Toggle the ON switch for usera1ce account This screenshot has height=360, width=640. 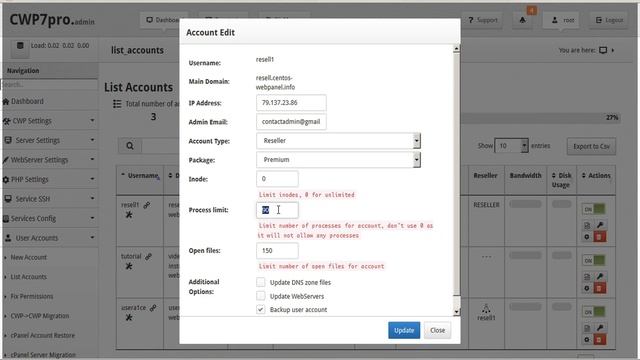point(593,311)
